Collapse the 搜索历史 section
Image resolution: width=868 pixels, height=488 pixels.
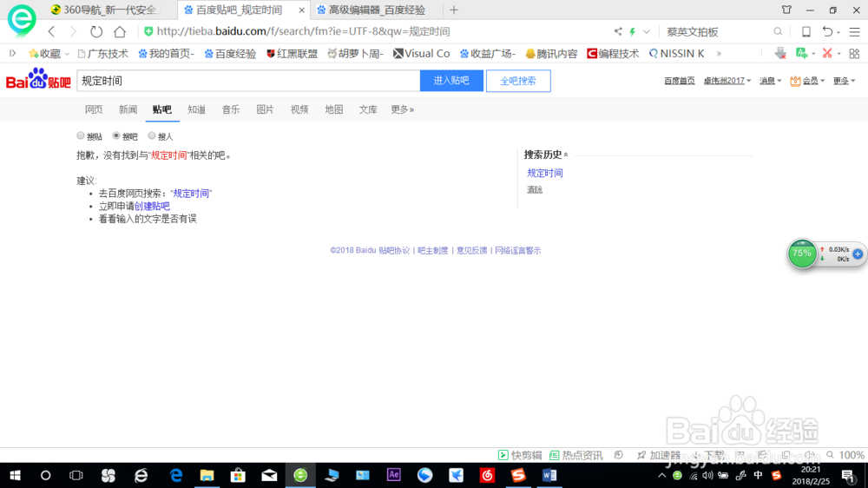pyautogui.click(x=566, y=155)
